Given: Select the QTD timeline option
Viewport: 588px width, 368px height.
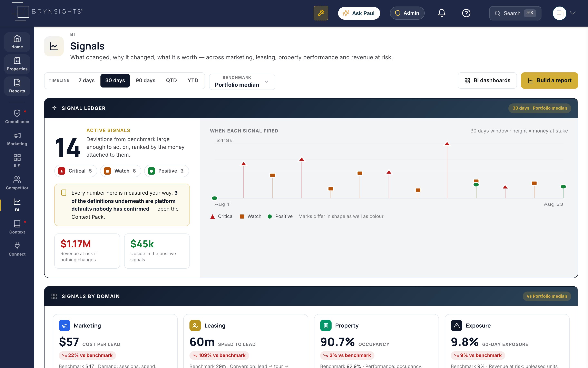Looking at the screenshot, I should click(171, 81).
